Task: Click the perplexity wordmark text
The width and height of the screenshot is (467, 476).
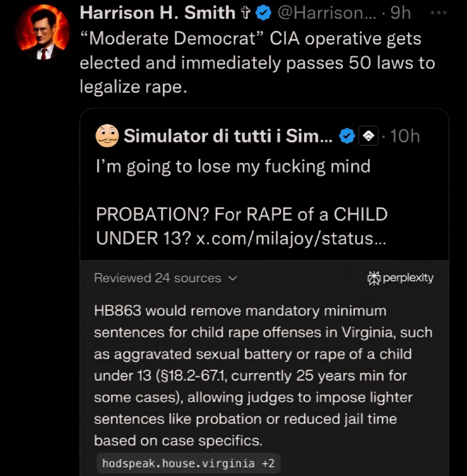Action: click(408, 278)
